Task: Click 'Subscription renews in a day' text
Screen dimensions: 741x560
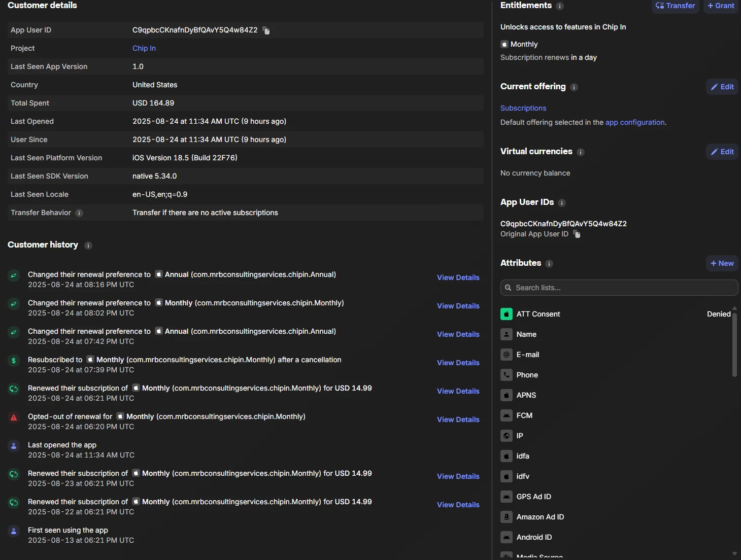Action: pyautogui.click(x=549, y=57)
